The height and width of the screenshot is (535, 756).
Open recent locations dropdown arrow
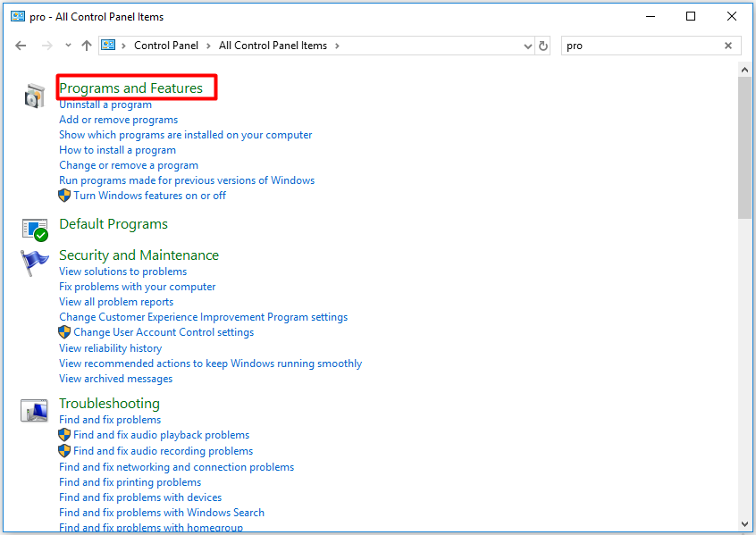[x=68, y=46]
